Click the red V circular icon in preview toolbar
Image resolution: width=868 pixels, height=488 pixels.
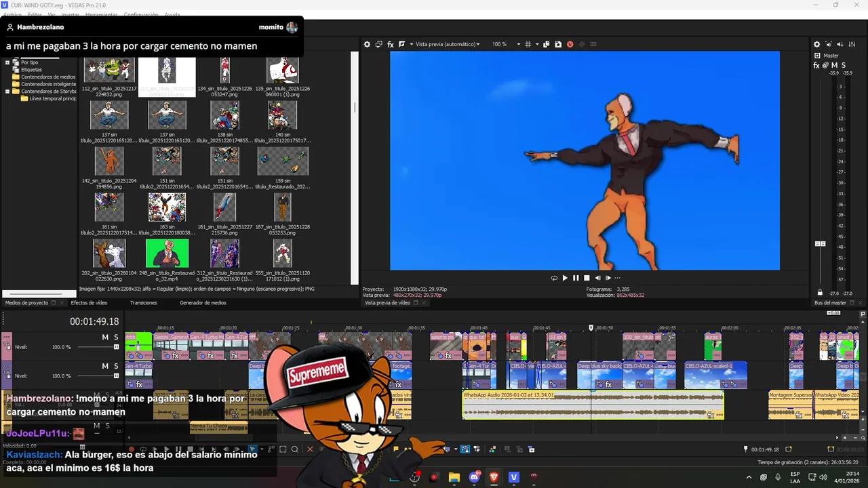point(570,44)
